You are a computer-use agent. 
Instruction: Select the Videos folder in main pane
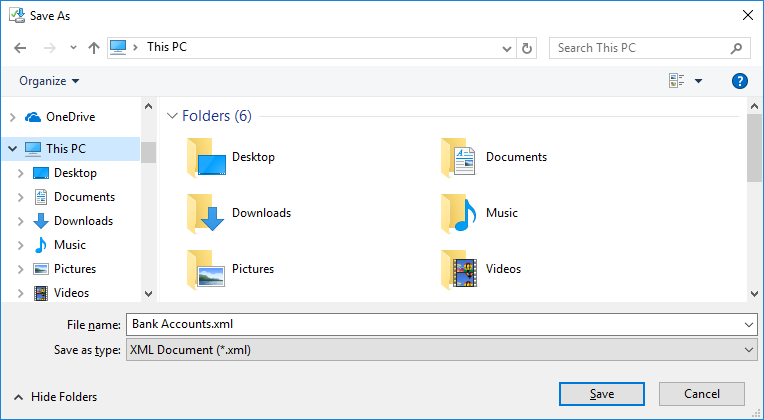pos(461,269)
